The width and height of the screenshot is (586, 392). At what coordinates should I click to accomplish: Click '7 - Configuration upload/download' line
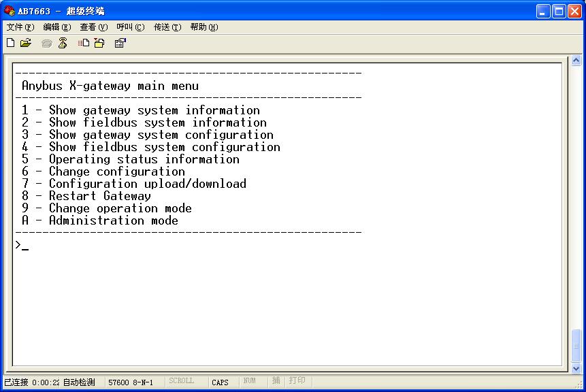pos(134,184)
